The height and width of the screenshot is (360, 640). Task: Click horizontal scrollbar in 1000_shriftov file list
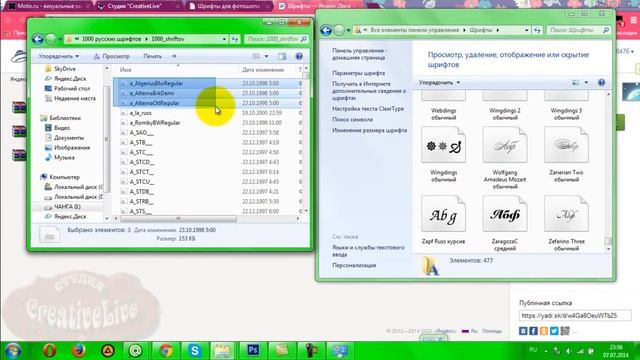[178, 219]
